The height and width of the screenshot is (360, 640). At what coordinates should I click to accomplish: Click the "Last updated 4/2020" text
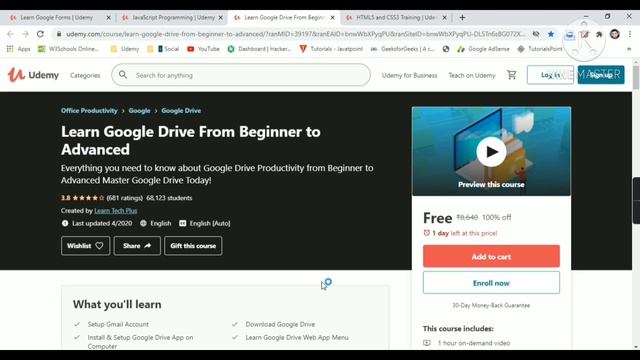(x=102, y=223)
